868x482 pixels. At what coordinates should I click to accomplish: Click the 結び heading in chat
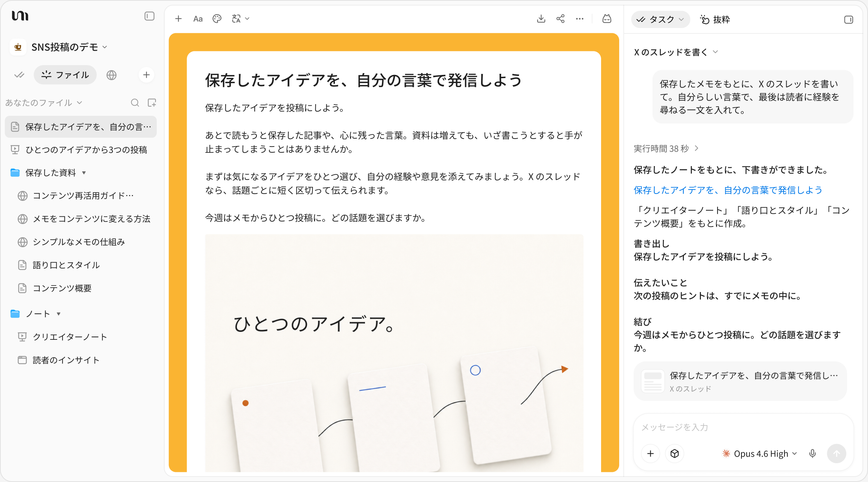click(x=643, y=322)
